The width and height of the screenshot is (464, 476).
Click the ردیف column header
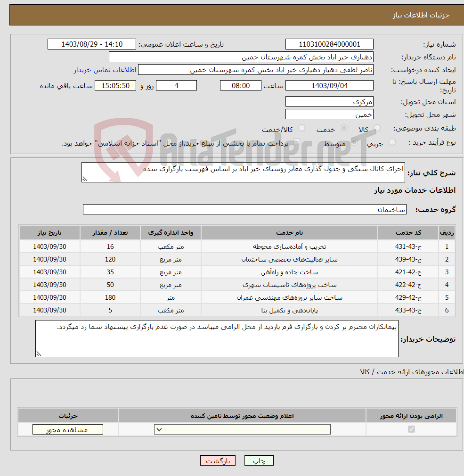447,232
